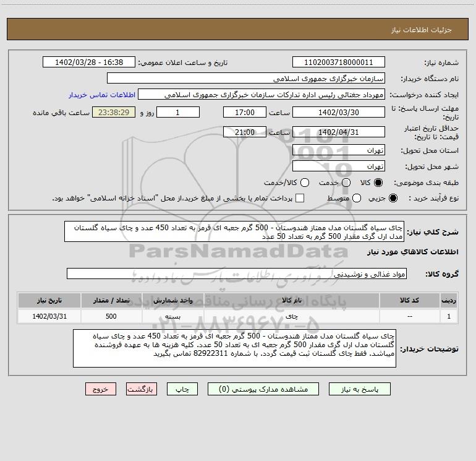Click the response deadline time 17:00

pyautogui.click(x=245, y=112)
